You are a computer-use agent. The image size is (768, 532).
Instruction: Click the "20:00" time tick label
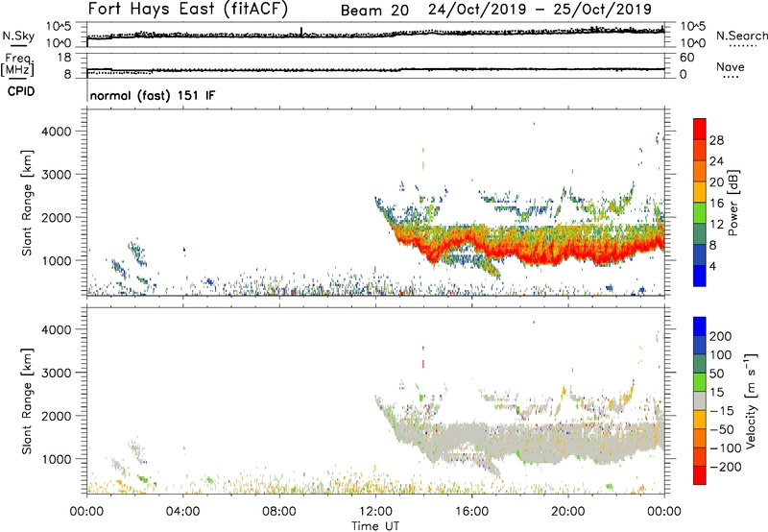(567, 512)
